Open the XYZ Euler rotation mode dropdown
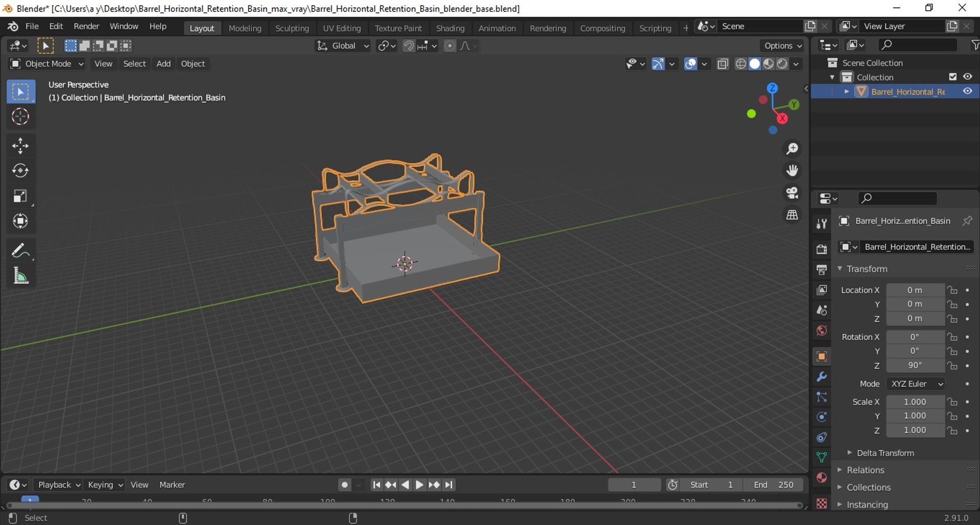 (917, 384)
